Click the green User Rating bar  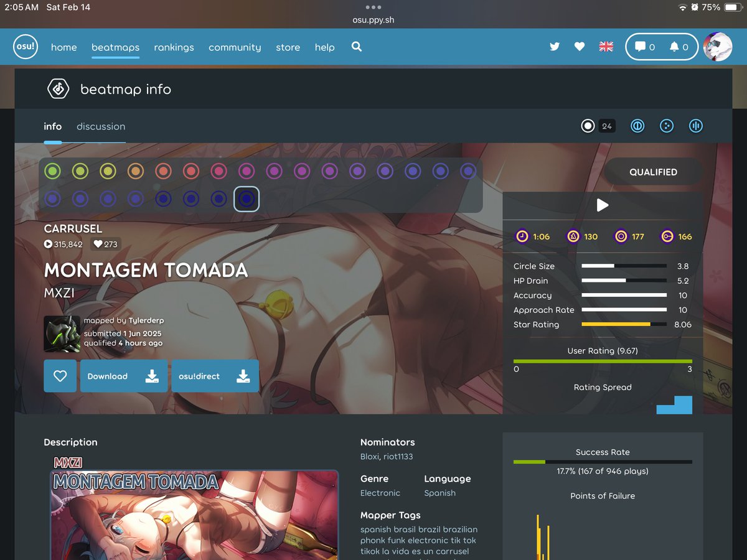[x=603, y=361]
